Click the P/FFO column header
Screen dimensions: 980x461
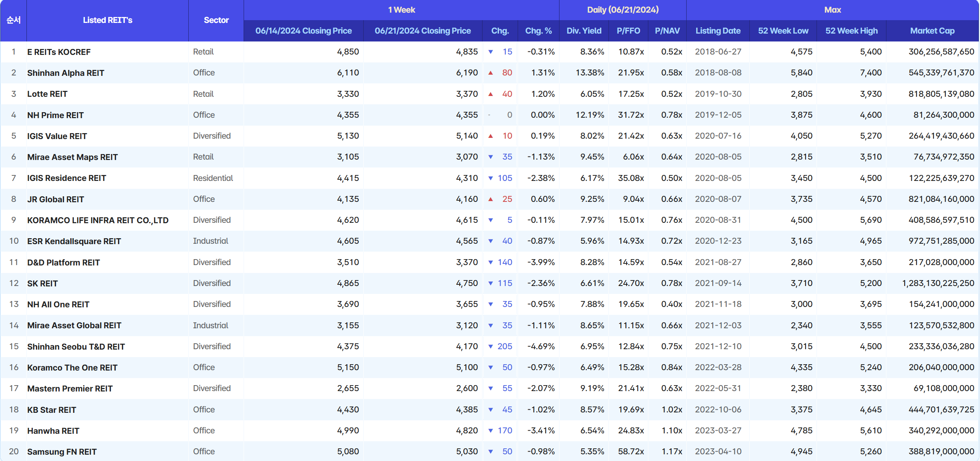pos(628,31)
